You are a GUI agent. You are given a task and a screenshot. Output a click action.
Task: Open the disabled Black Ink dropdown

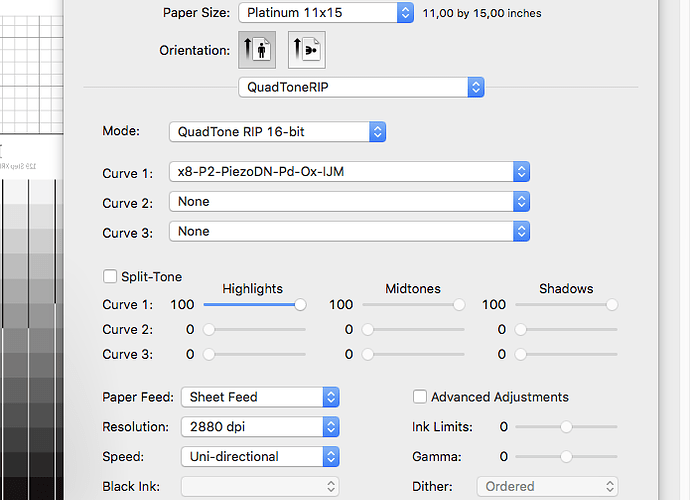[260, 486]
